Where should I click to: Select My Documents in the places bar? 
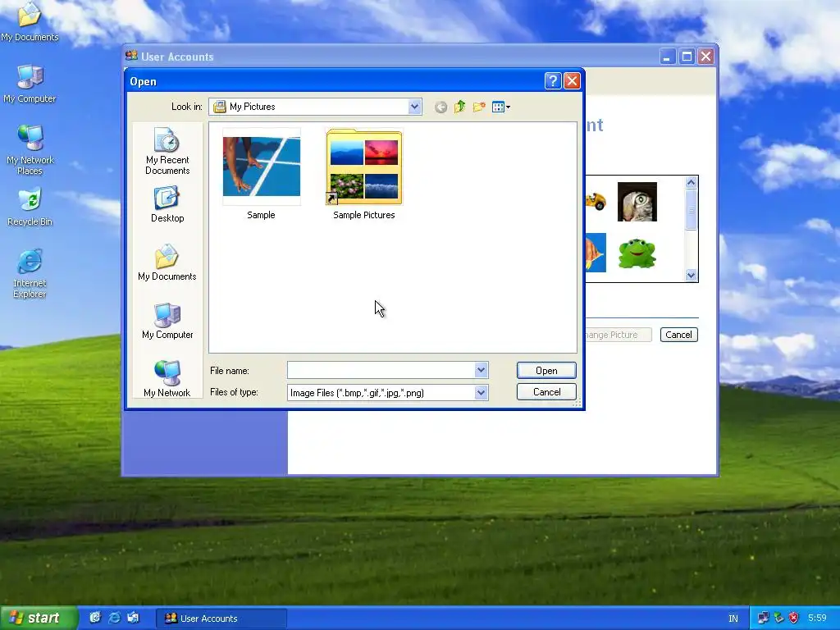coord(167,262)
